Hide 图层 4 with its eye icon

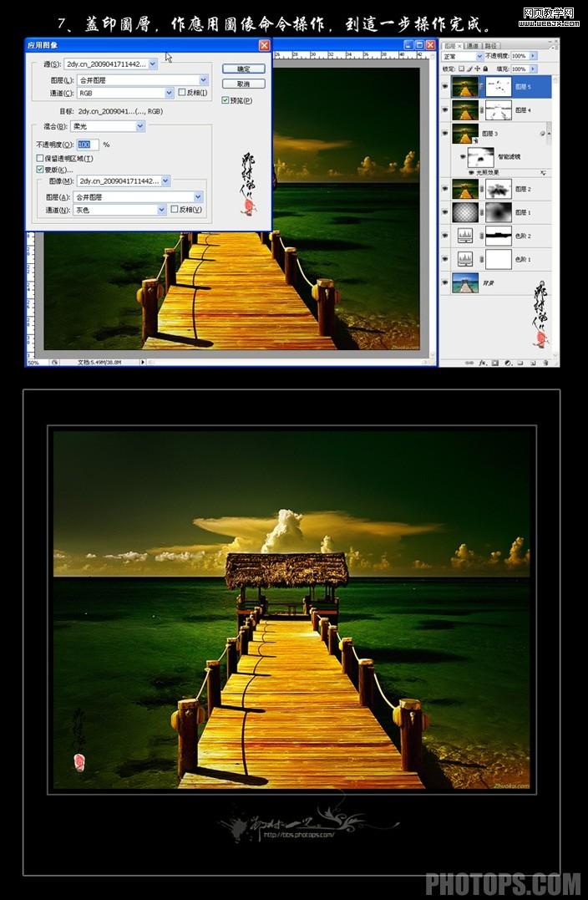[445, 109]
